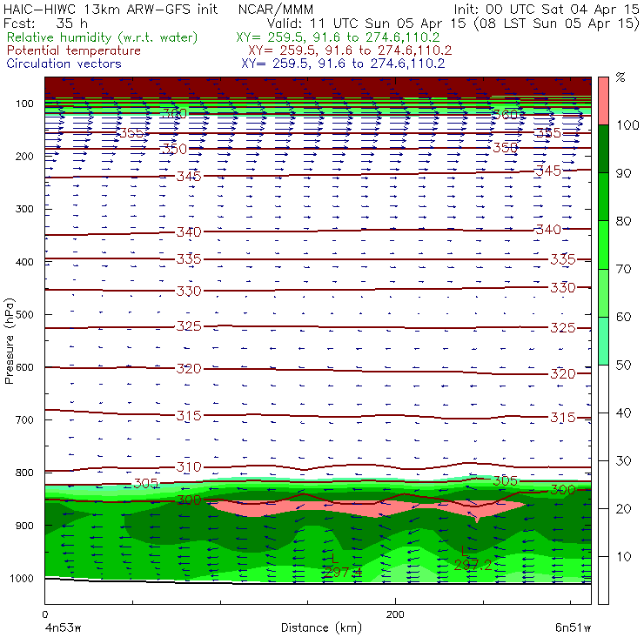Click the left-hand '330' contour label
This screenshot has width=644, height=644.
tap(189, 291)
